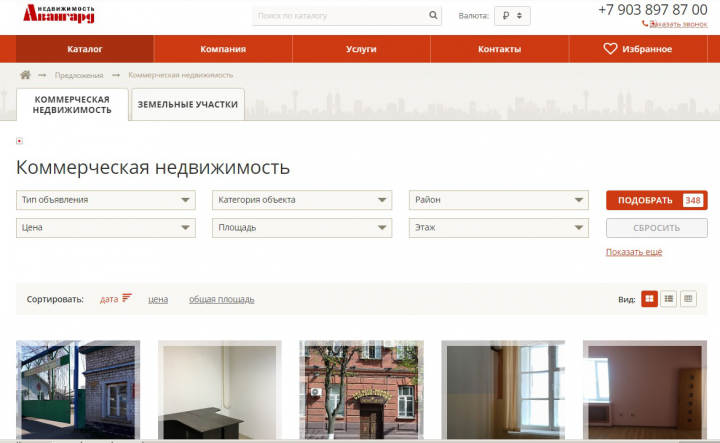The image size is (720, 443).
Task: Open the Этаж dropdown
Action: (499, 228)
